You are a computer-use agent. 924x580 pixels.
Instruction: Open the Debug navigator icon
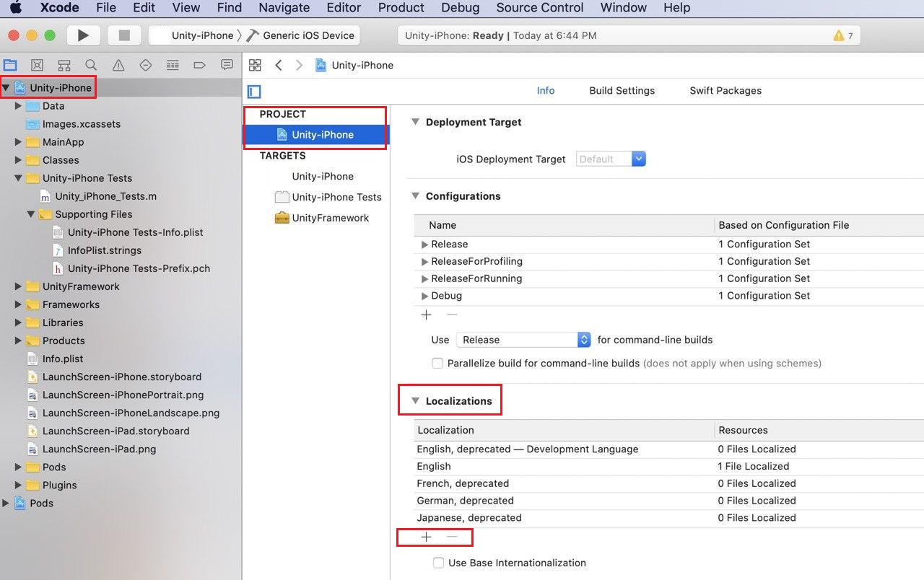(x=173, y=65)
